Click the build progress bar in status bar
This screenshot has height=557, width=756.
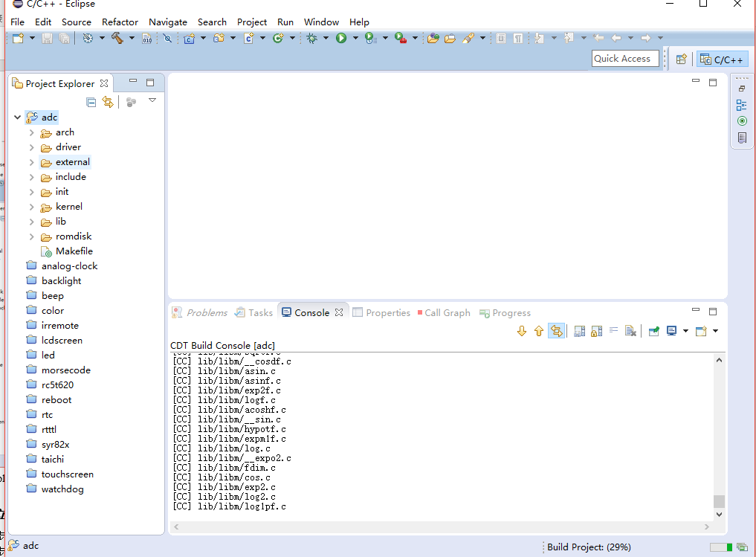720,547
